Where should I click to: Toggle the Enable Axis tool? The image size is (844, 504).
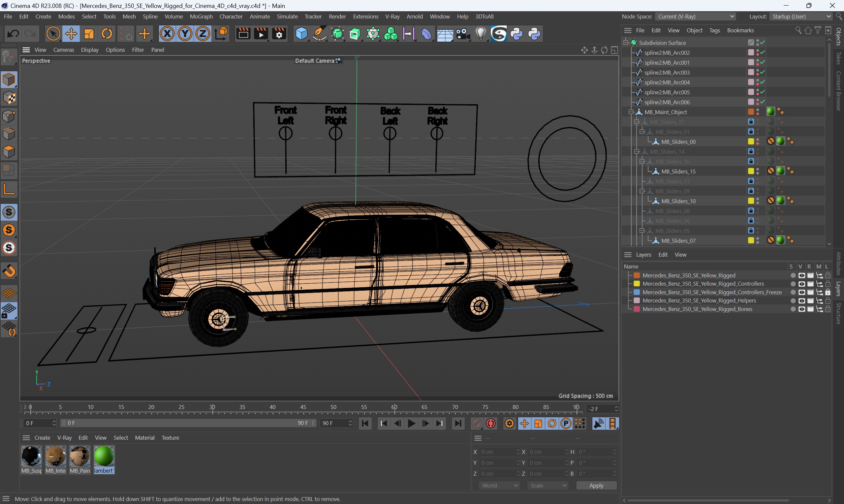click(x=9, y=190)
